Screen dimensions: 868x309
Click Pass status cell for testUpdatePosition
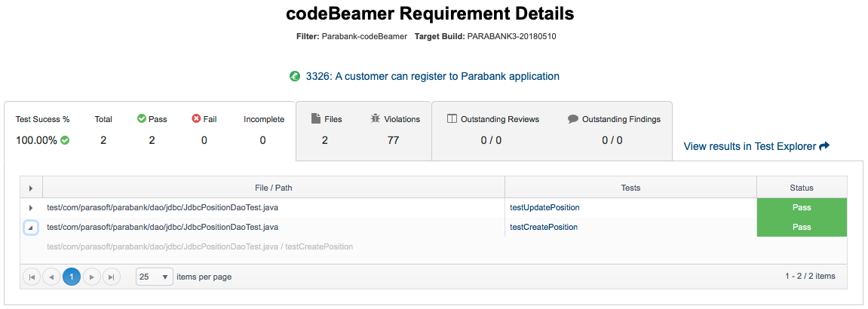[802, 208]
